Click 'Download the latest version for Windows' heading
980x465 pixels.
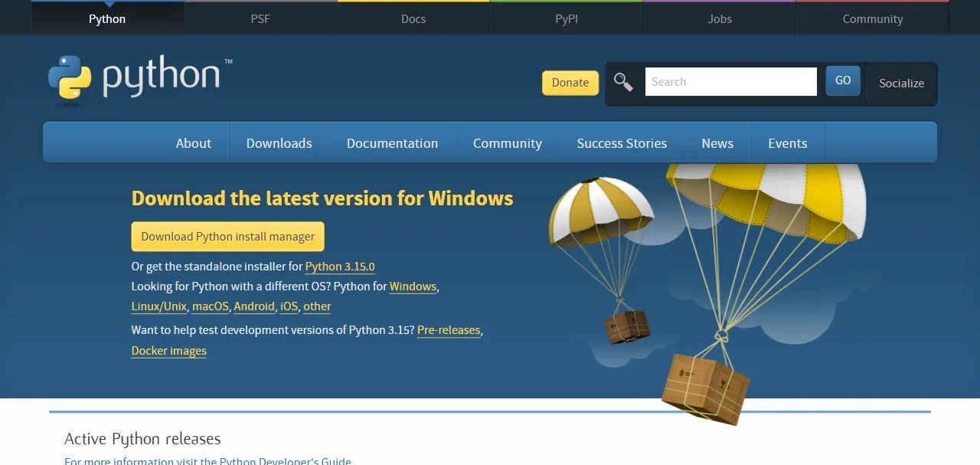pyautogui.click(x=322, y=198)
